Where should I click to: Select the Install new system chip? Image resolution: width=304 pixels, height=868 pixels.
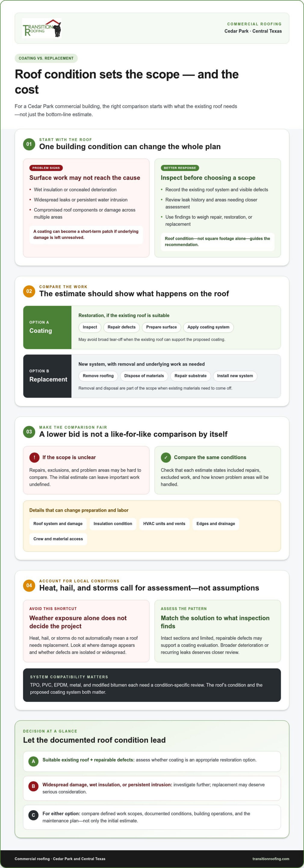(x=235, y=376)
